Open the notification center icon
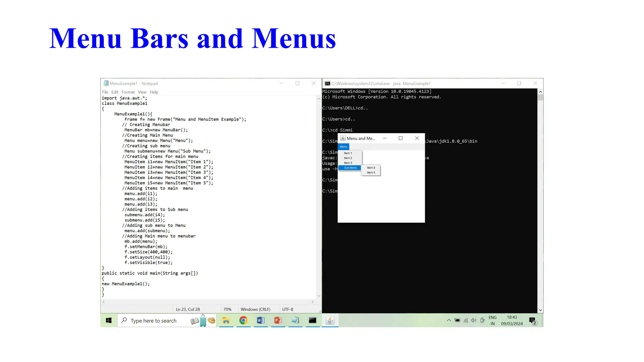The width and height of the screenshot is (644, 362). [x=533, y=321]
